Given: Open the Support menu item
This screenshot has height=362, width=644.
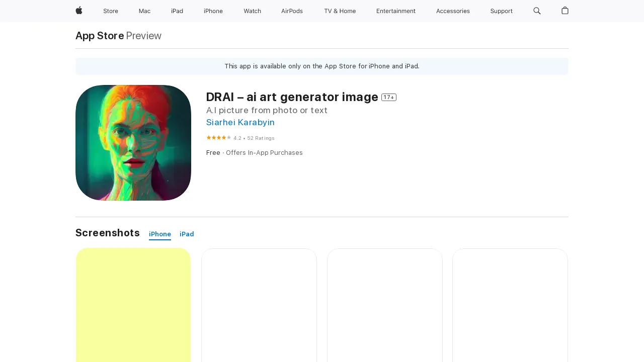Looking at the screenshot, I should point(501,11).
